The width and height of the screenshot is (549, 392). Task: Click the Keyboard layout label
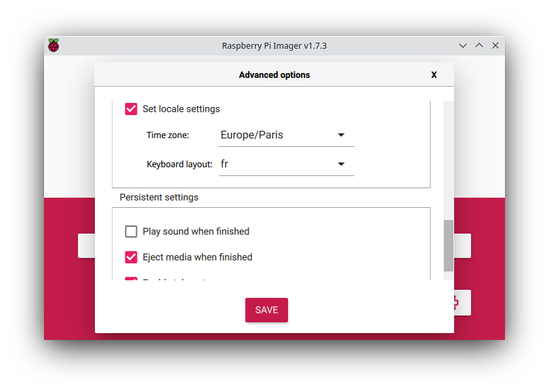pos(180,165)
